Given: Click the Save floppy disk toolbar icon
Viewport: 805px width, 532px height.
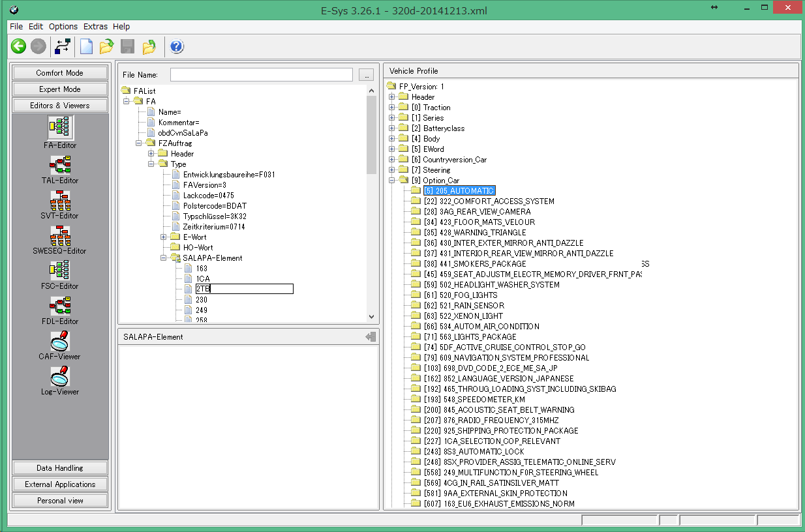Looking at the screenshot, I should [x=128, y=46].
